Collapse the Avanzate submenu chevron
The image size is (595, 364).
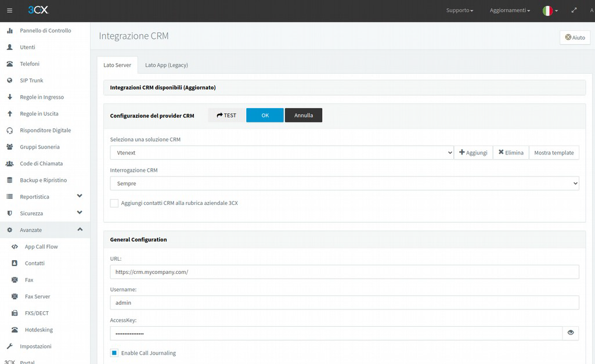80,229
